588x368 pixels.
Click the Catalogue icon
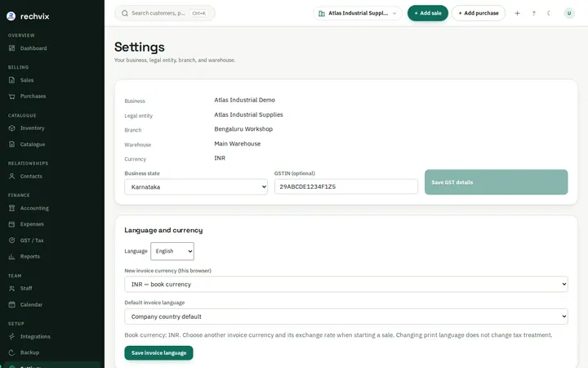click(x=11, y=144)
